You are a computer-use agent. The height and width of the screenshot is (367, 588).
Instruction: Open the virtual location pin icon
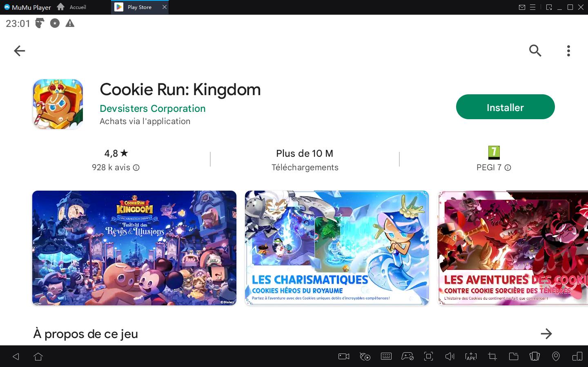pyautogui.click(x=556, y=356)
